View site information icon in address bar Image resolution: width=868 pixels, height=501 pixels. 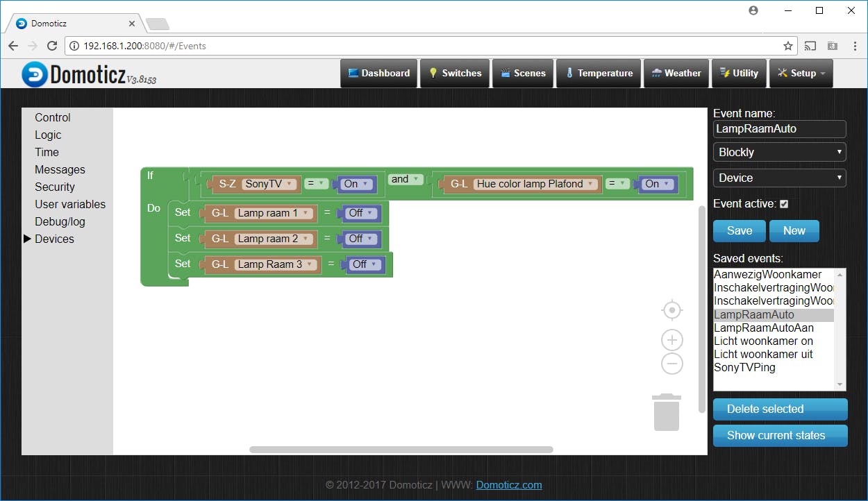coord(75,46)
